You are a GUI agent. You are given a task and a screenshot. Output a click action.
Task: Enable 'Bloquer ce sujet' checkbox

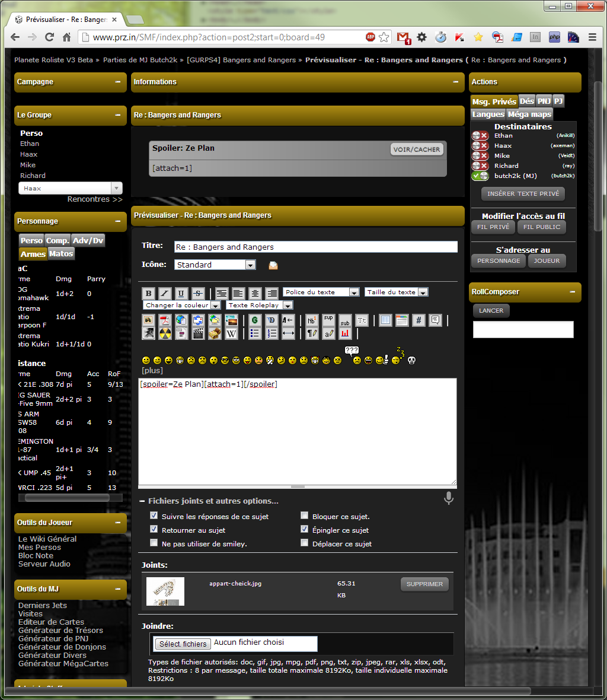pyautogui.click(x=305, y=516)
